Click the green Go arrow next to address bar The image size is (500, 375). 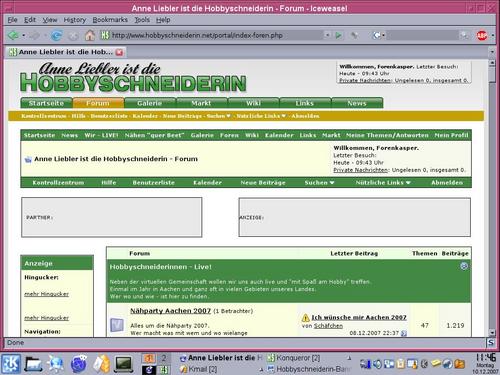pos(338,35)
